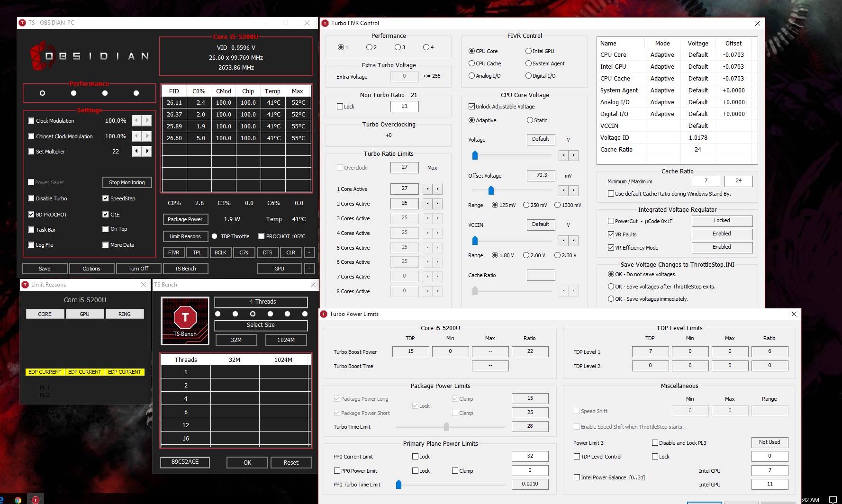Click the Turbo Boost Power TDP field
This screenshot has width=842, height=504.
click(x=411, y=351)
